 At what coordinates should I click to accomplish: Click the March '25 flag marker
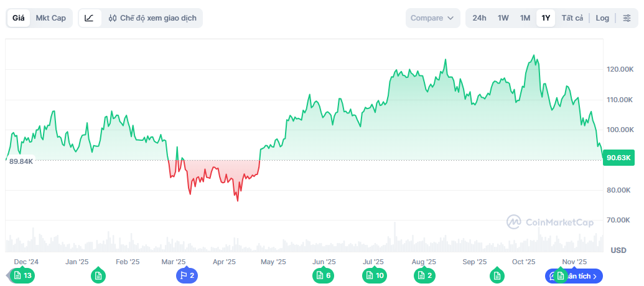pyautogui.click(x=187, y=275)
